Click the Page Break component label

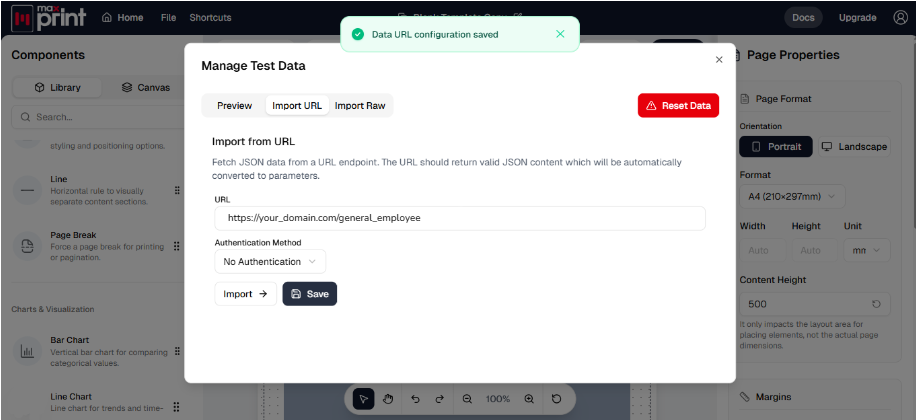73,235
